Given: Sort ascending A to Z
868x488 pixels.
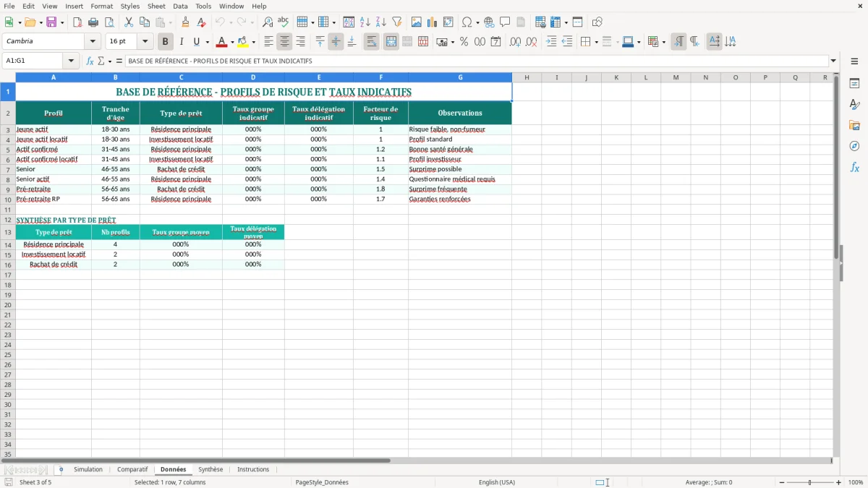Looking at the screenshot, I should [x=365, y=22].
